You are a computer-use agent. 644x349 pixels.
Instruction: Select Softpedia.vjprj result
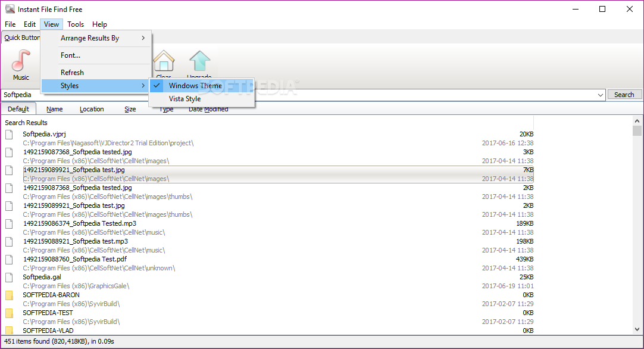[278, 139]
